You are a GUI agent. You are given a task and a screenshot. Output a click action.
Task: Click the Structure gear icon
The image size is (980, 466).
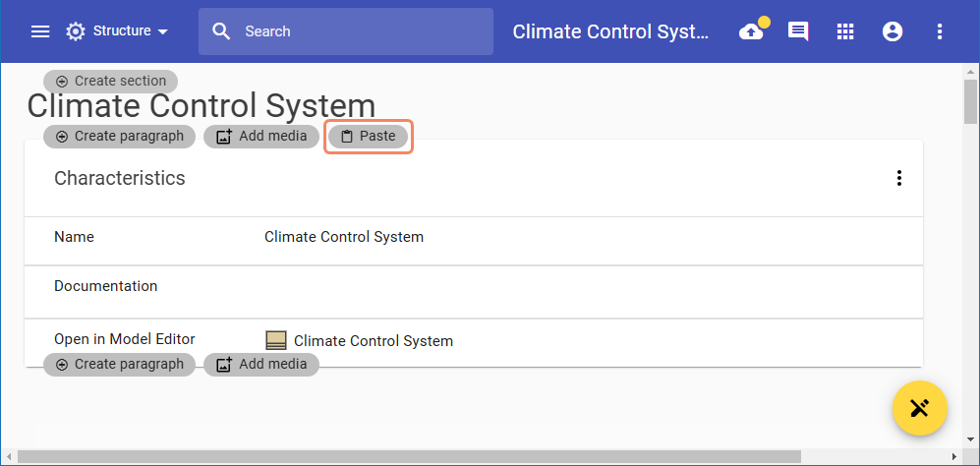tap(76, 31)
